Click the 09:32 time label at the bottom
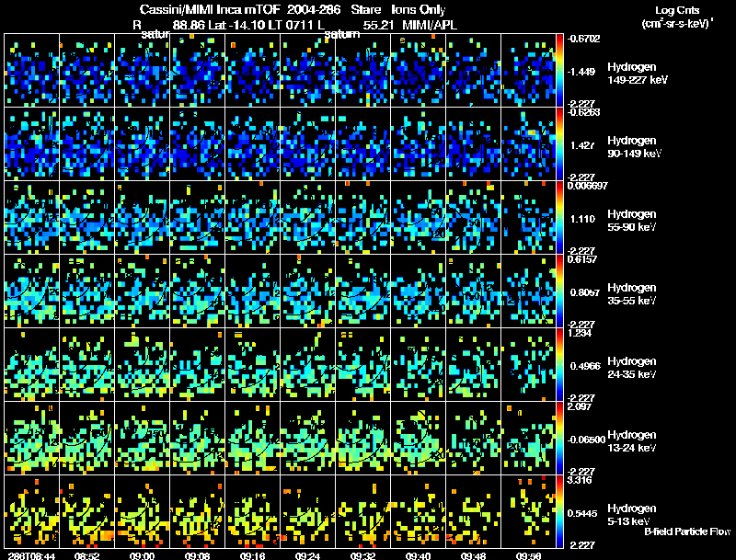736x560 pixels. tap(362, 555)
